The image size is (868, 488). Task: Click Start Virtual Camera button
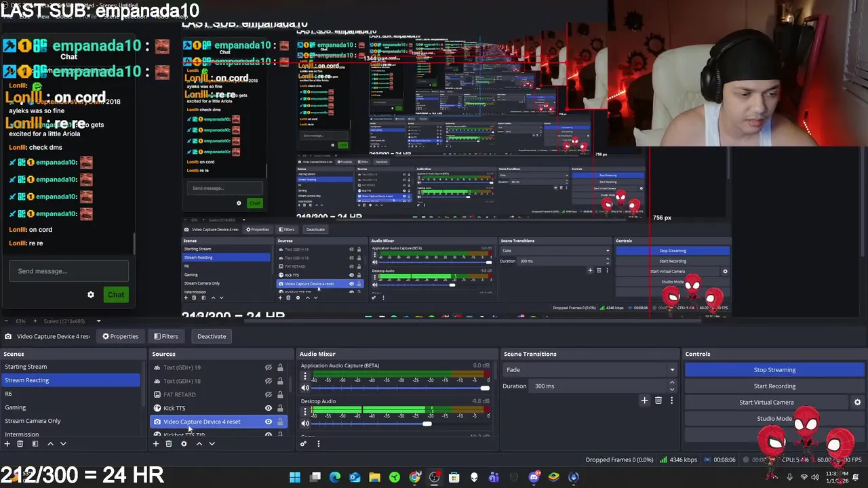coord(766,403)
